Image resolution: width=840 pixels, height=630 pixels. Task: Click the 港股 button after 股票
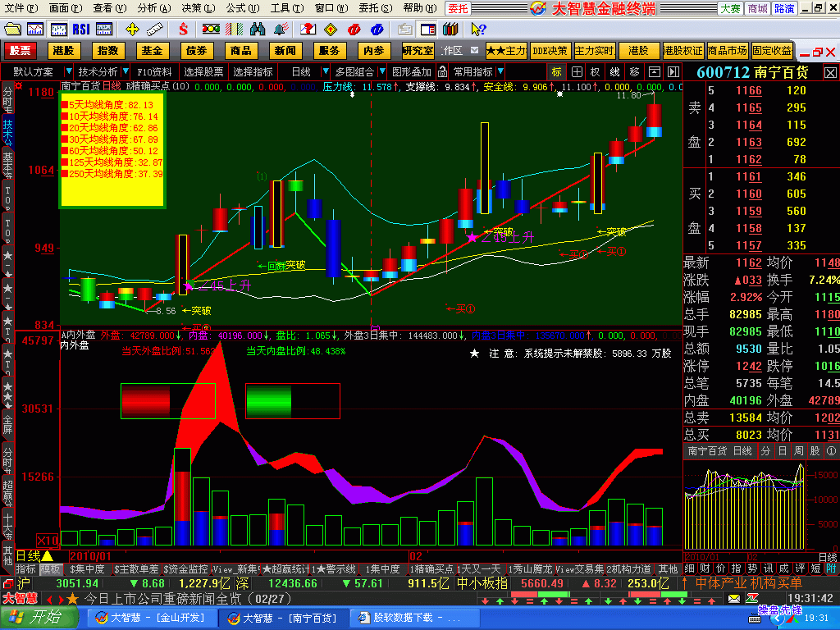coord(64,50)
